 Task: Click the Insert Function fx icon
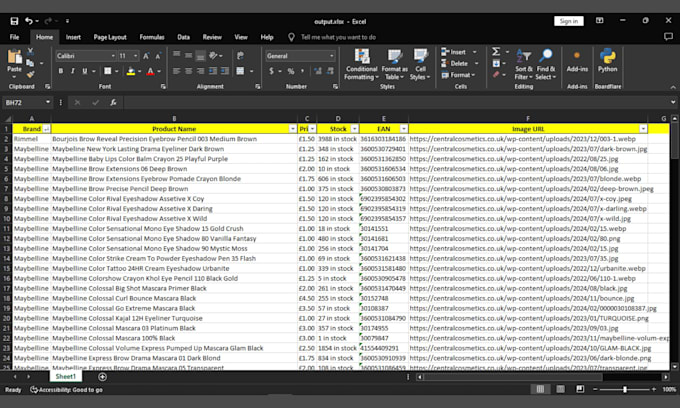(x=113, y=102)
